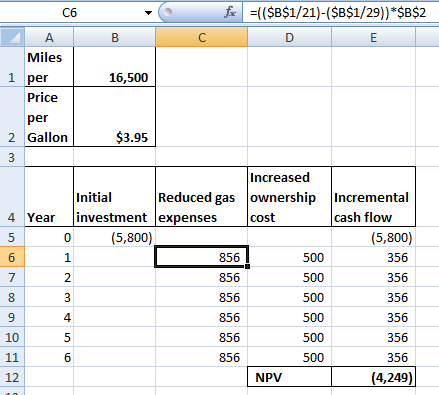Click cell with value $3.95
The height and width of the screenshot is (395, 439).
[114, 117]
